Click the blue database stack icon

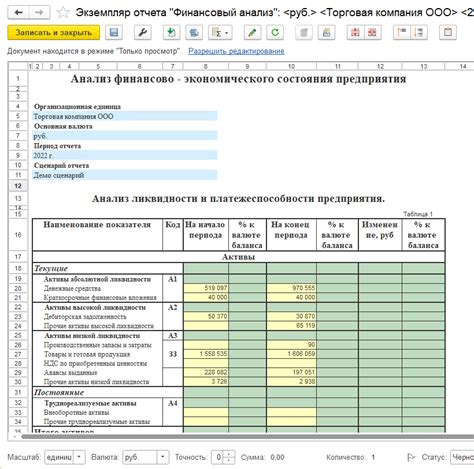pos(194,33)
